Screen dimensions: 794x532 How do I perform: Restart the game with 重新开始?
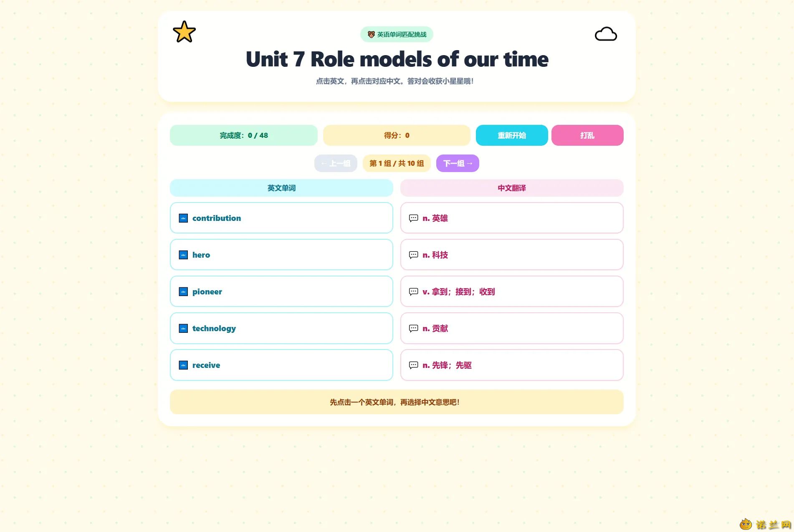[x=512, y=135]
